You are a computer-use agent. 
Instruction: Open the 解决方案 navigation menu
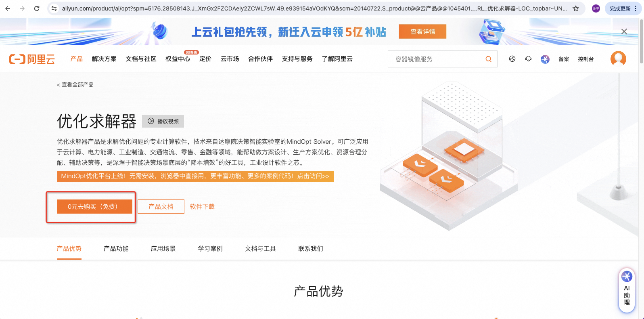pyautogui.click(x=104, y=59)
